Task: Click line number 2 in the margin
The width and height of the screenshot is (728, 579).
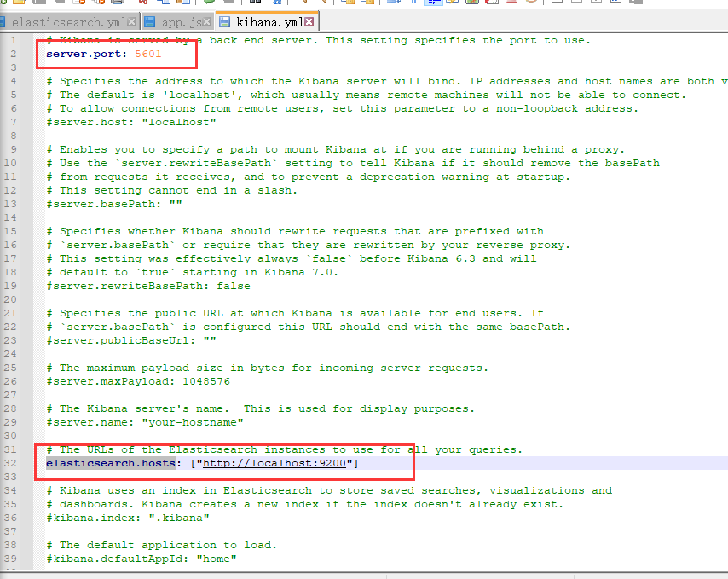Action: (13, 54)
